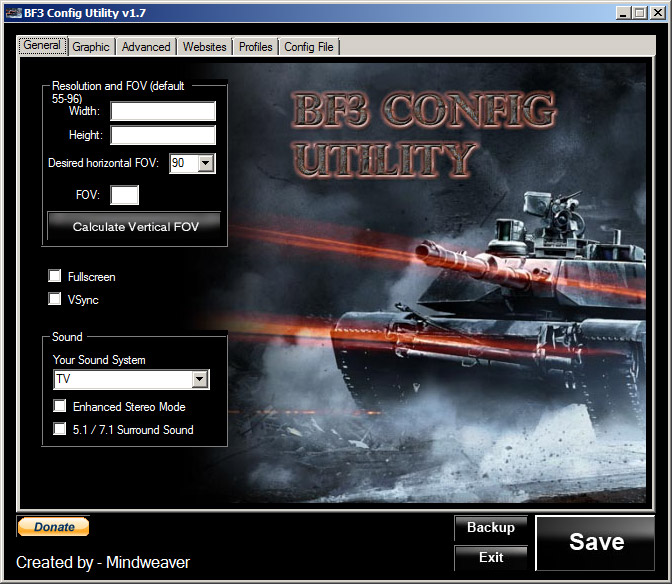Image resolution: width=672 pixels, height=584 pixels.
Task: Open the Advanced tab
Action: [x=146, y=47]
